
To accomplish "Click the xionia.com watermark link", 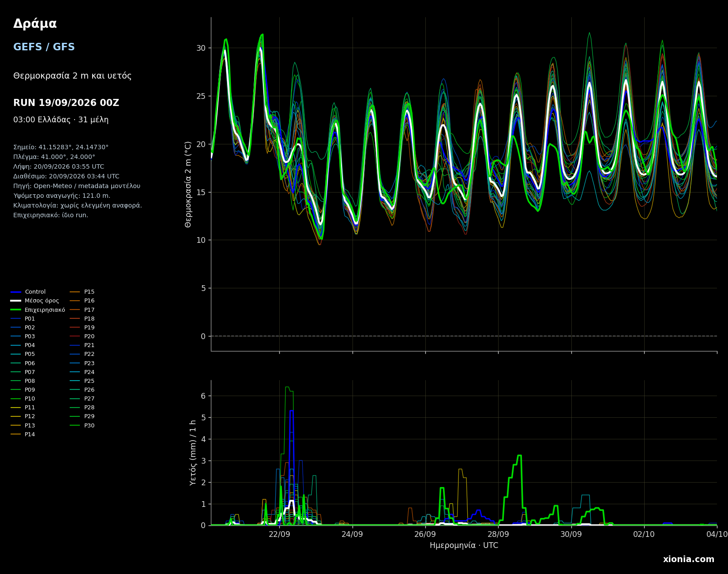I will 688,559.
